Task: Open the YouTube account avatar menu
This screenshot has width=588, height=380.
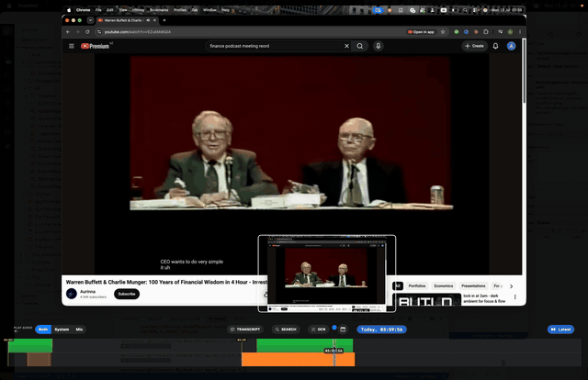Action: pos(511,46)
